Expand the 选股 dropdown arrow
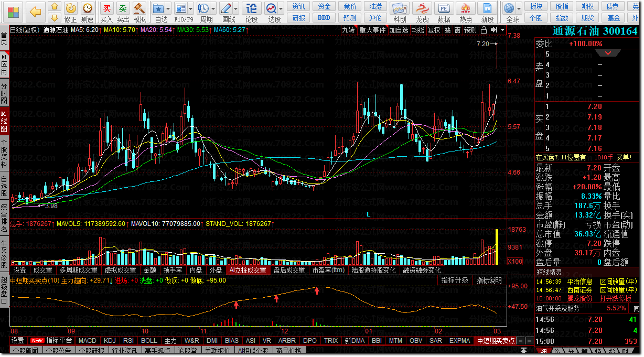 coord(282,8)
